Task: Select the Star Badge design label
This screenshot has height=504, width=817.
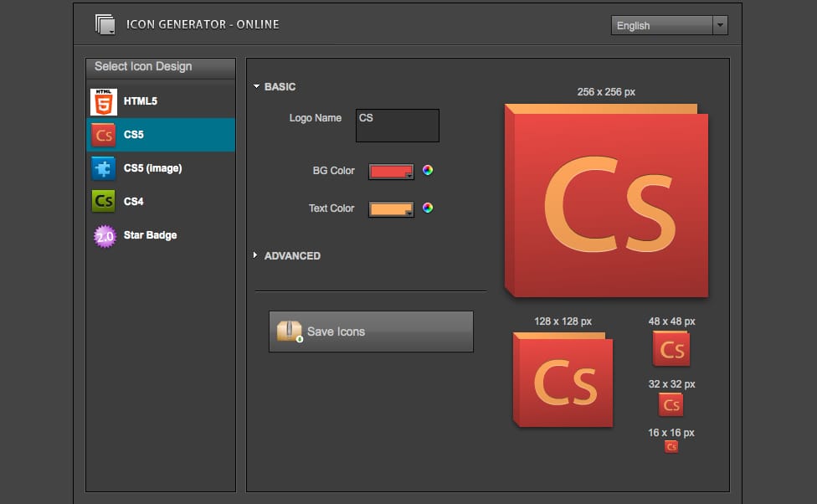Action: (150, 235)
